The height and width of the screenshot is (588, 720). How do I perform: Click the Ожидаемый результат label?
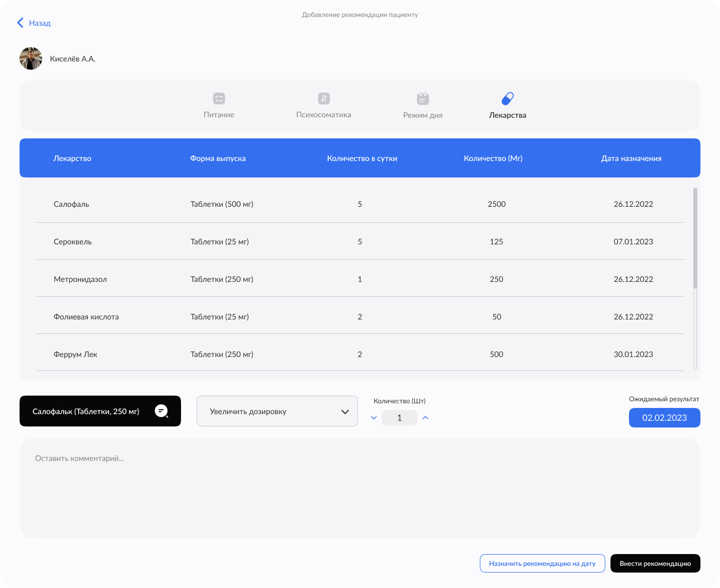pyautogui.click(x=664, y=399)
